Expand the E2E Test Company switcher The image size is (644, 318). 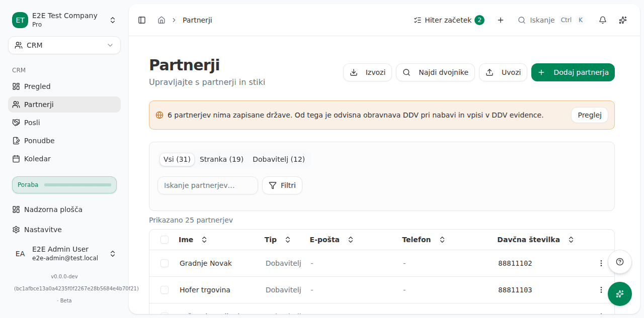[x=64, y=20]
